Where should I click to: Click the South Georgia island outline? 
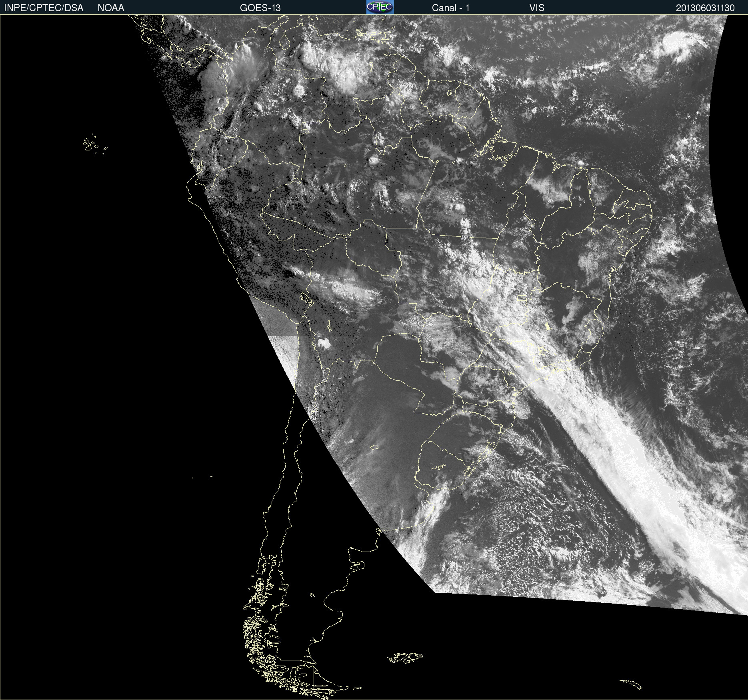(631, 684)
